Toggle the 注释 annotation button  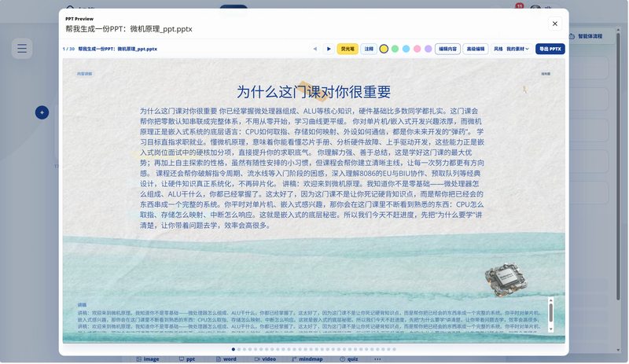pos(369,49)
